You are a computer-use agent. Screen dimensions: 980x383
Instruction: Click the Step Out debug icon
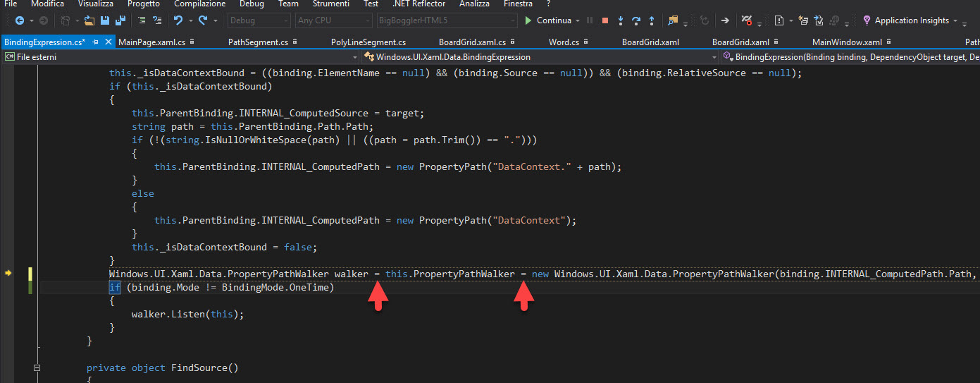coord(651,20)
